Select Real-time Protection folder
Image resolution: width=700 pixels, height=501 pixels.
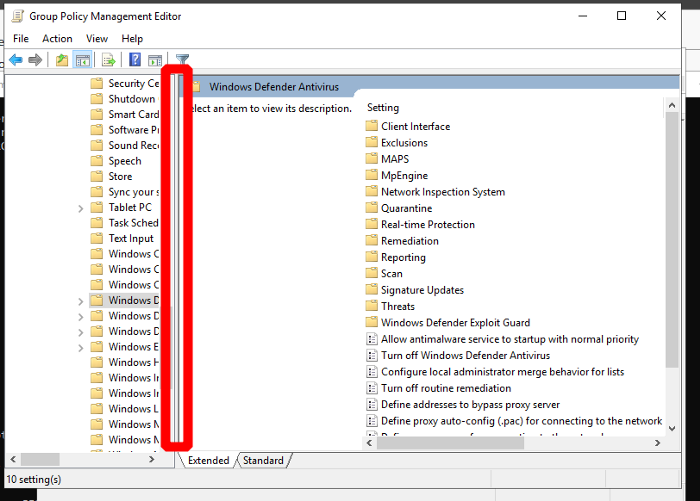point(428,225)
